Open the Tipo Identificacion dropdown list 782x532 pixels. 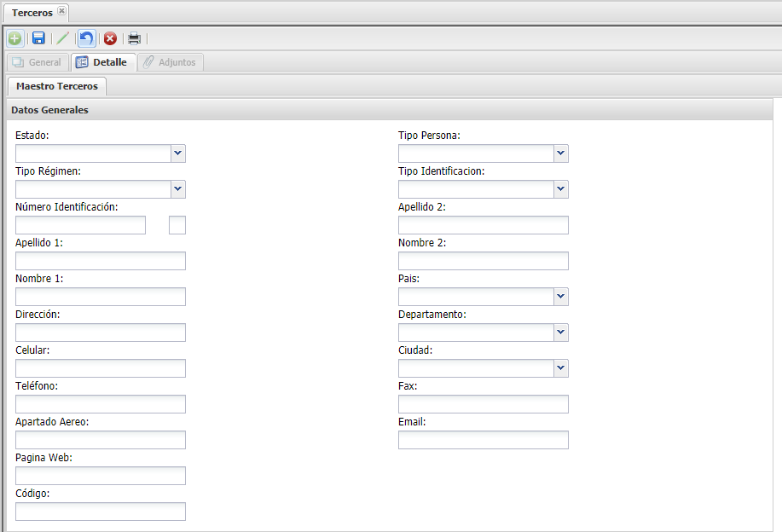(560, 189)
